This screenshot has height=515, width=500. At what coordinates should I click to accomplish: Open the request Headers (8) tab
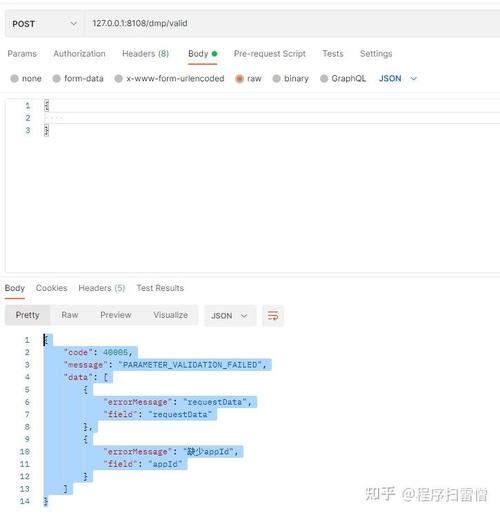(145, 54)
